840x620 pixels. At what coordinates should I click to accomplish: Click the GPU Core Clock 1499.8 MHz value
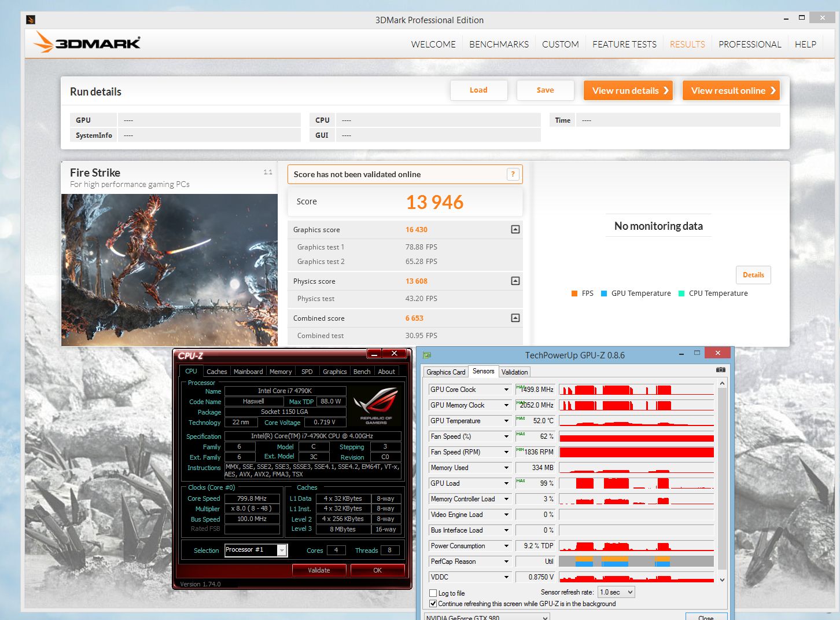click(535, 390)
